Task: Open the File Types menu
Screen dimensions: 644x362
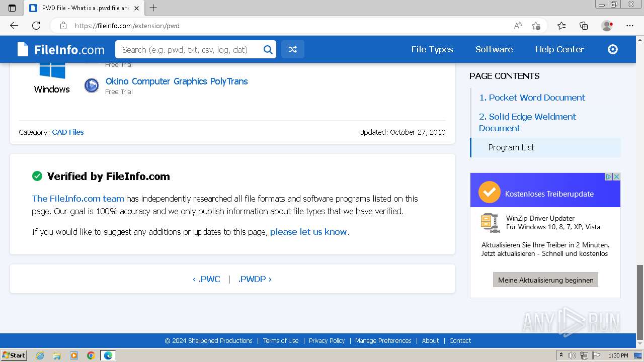Action: click(432, 49)
